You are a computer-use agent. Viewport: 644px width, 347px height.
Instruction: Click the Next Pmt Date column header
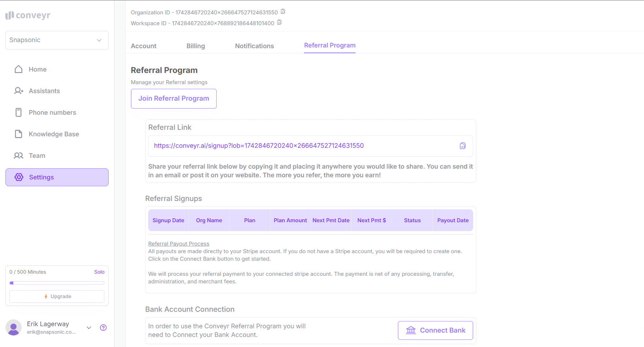(x=331, y=220)
